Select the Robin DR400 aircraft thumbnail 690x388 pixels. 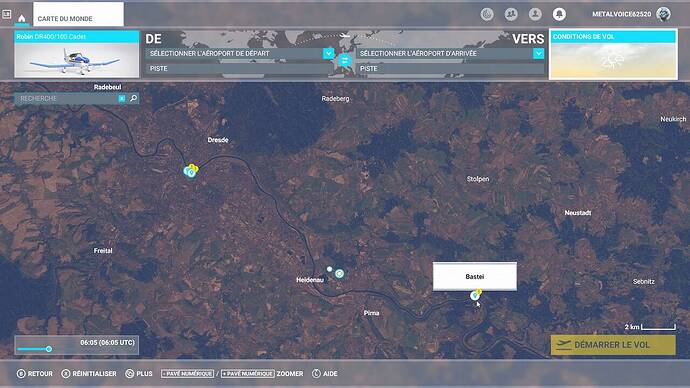pos(77,55)
